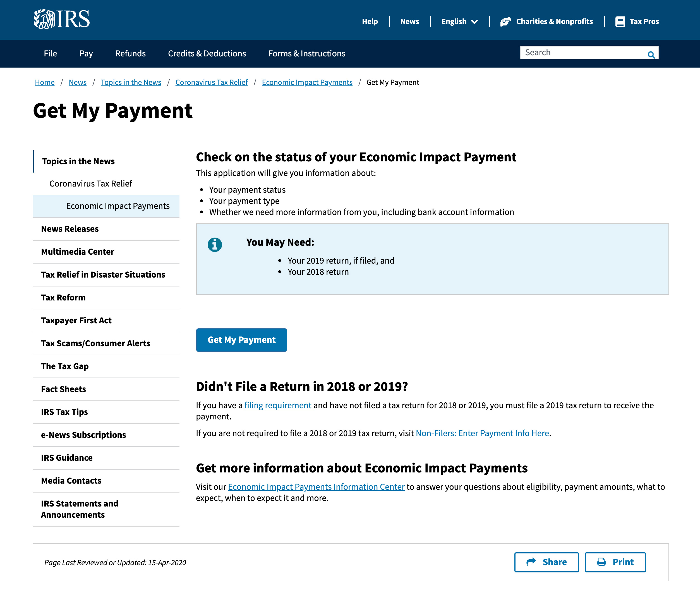Open Media Contacts in sidebar
700x590 pixels.
click(106, 481)
